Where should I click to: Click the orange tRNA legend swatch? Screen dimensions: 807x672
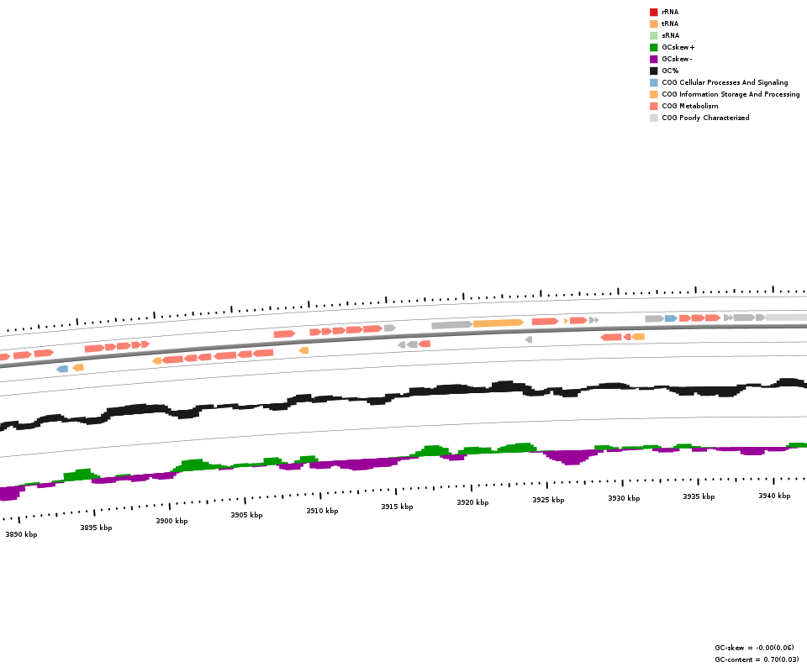pyautogui.click(x=654, y=24)
